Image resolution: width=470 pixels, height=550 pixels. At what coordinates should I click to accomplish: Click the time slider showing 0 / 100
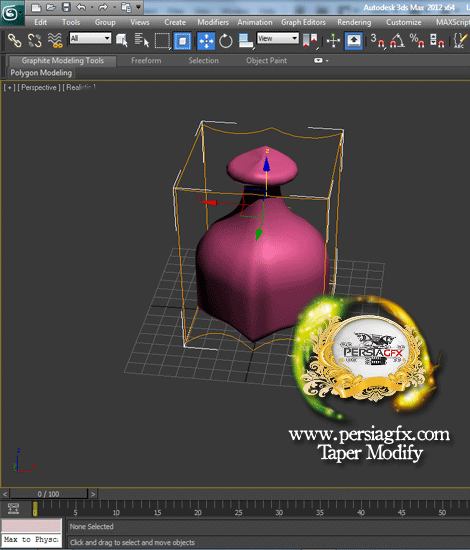pyautogui.click(x=49, y=494)
